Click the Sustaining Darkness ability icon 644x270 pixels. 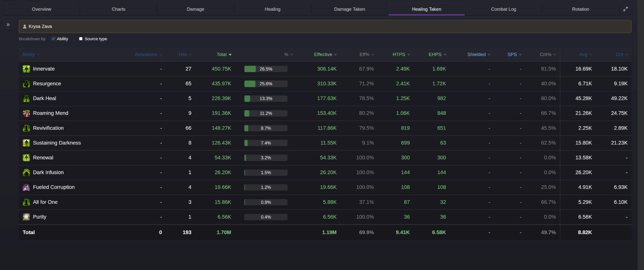click(x=26, y=143)
